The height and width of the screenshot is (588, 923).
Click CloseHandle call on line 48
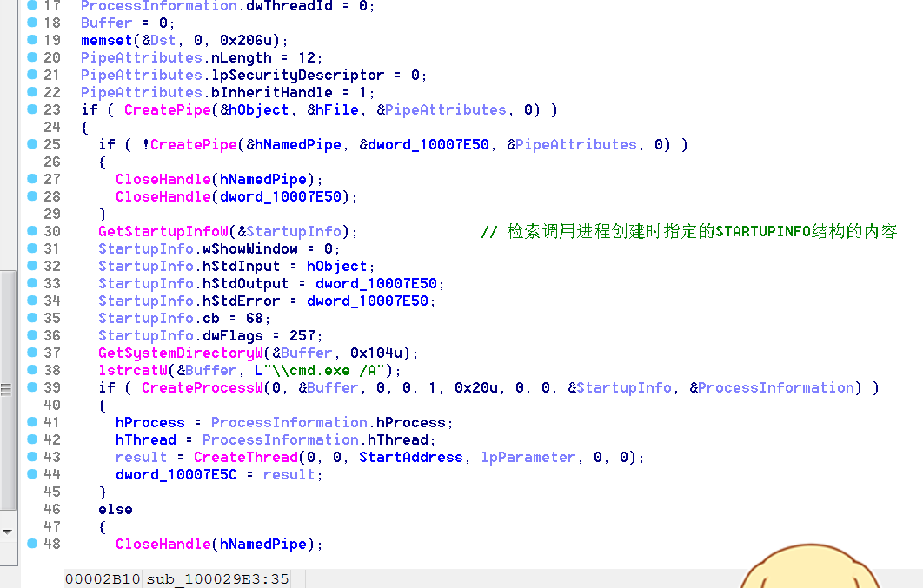(163, 545)
